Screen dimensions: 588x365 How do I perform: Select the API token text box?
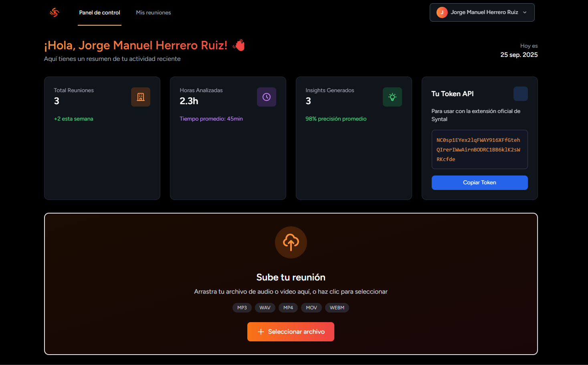(479, 149)
